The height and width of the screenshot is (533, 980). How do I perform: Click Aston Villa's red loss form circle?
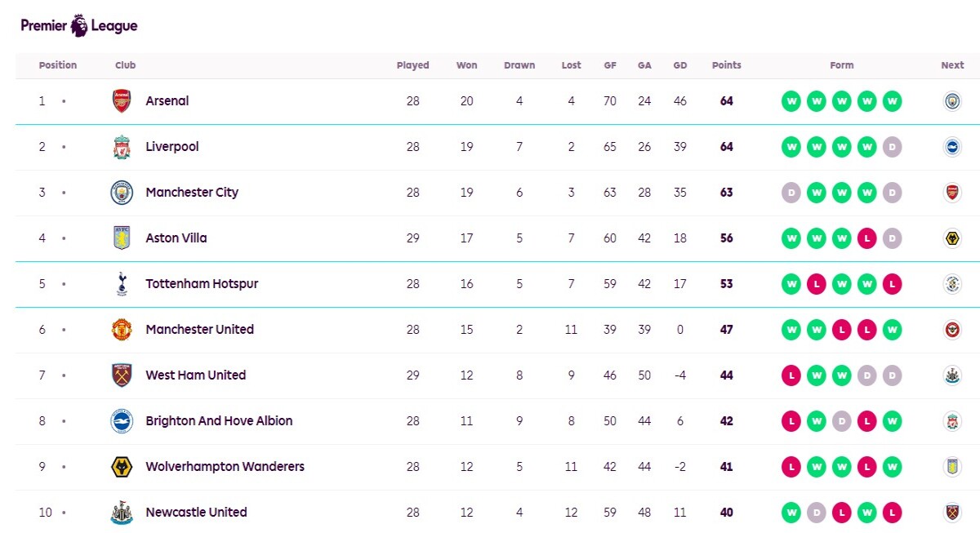pyautogui.click(x=866, y=238)
